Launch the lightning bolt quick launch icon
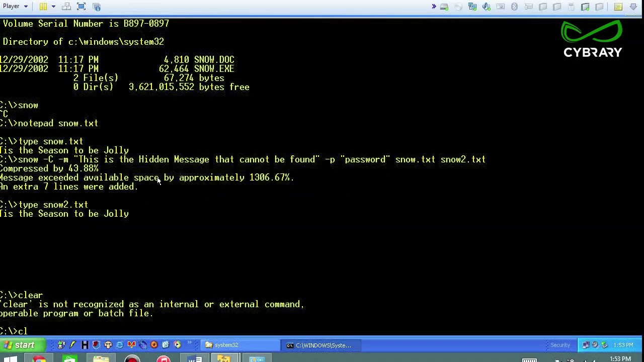644x362 pixels. point(73,345)
